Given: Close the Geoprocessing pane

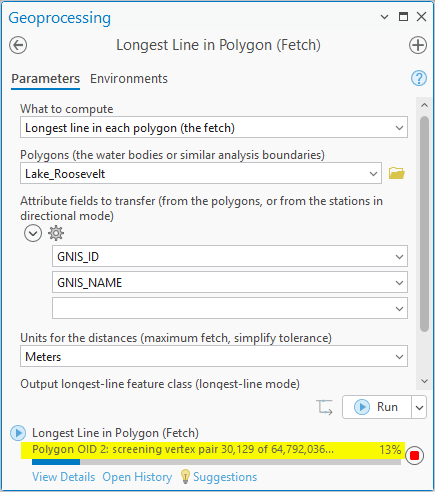Looking at the screenshot, I should [x=422, y=17].
